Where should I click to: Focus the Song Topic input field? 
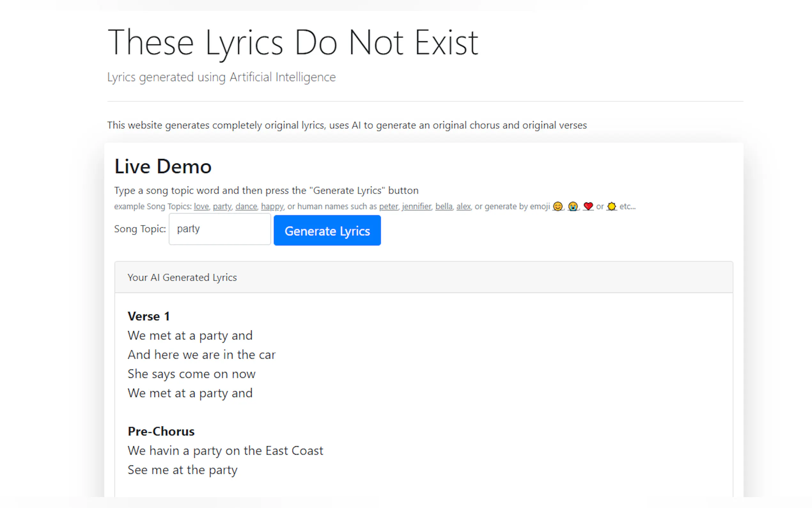[220, 229]
